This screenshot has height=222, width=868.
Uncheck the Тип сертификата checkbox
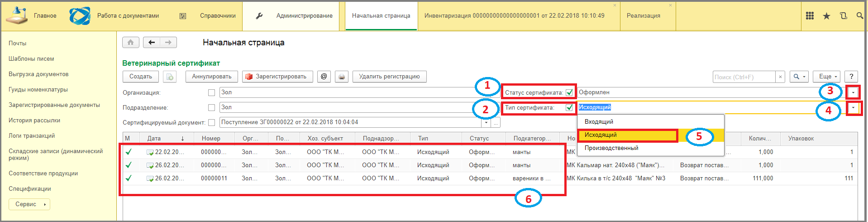pos(569,107)
